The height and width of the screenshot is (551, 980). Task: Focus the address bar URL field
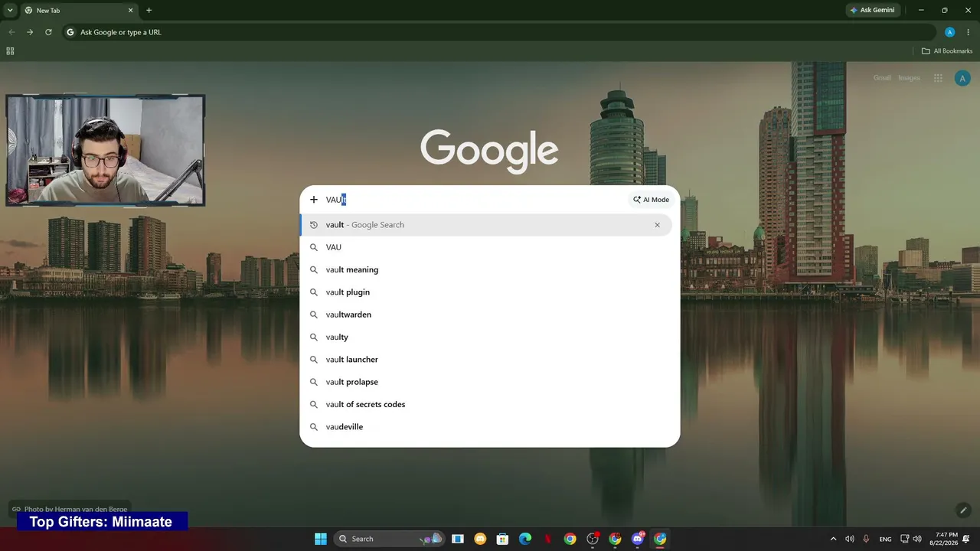(499, 32)
